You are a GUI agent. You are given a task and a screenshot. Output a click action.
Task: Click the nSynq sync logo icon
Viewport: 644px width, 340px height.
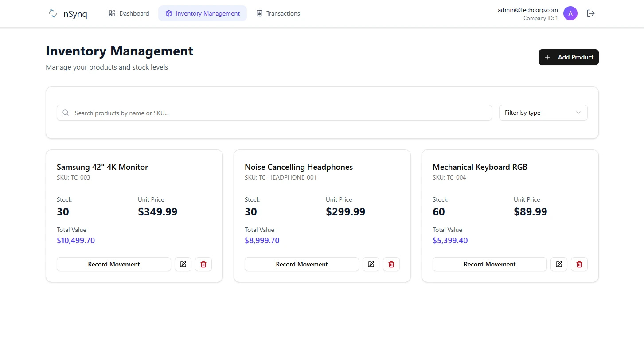(52, 13)
